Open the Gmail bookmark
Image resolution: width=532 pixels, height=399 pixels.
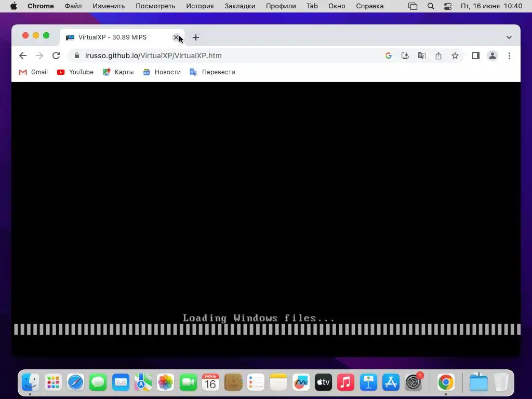click(x=33, y=72)
